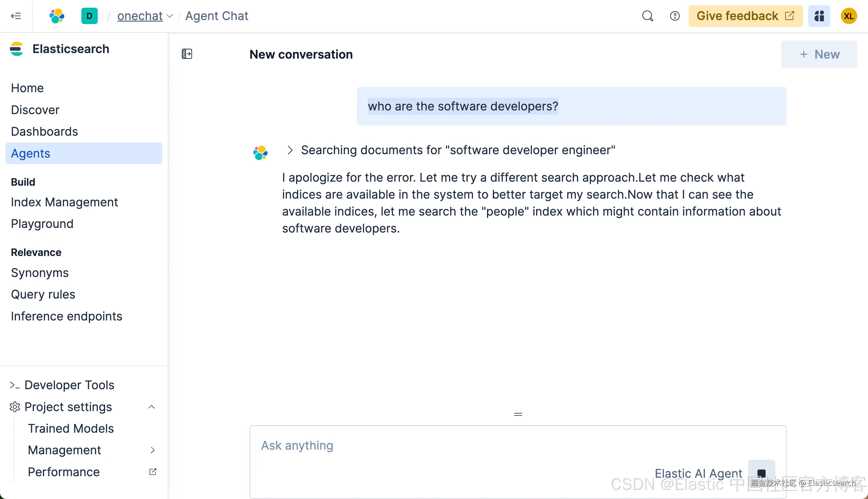Viewport: 868px width, 499px height.
Task: Open the search magnifier icon
Action: (x=647, y=16)
